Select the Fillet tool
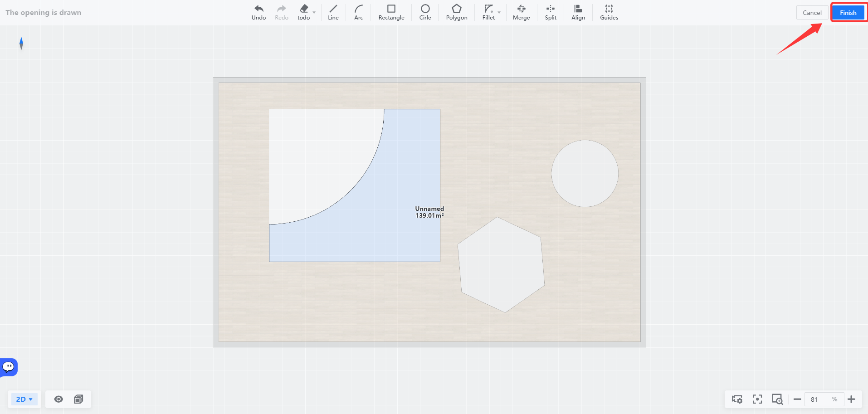 (x=488, y=12)
